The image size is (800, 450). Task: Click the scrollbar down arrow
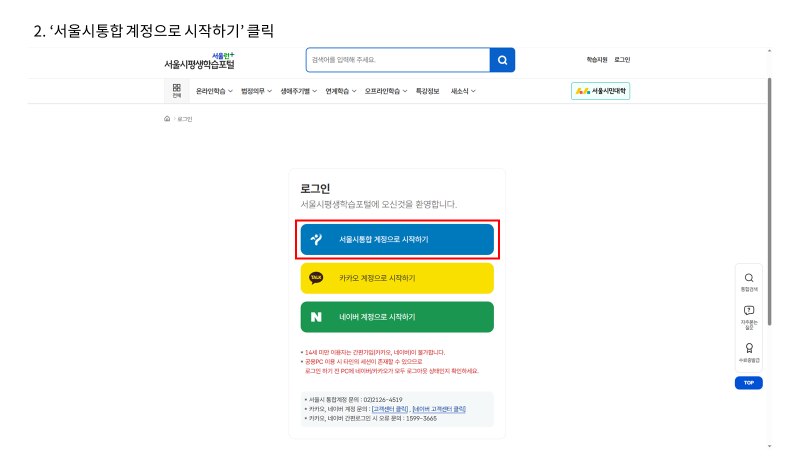(769, 446)
